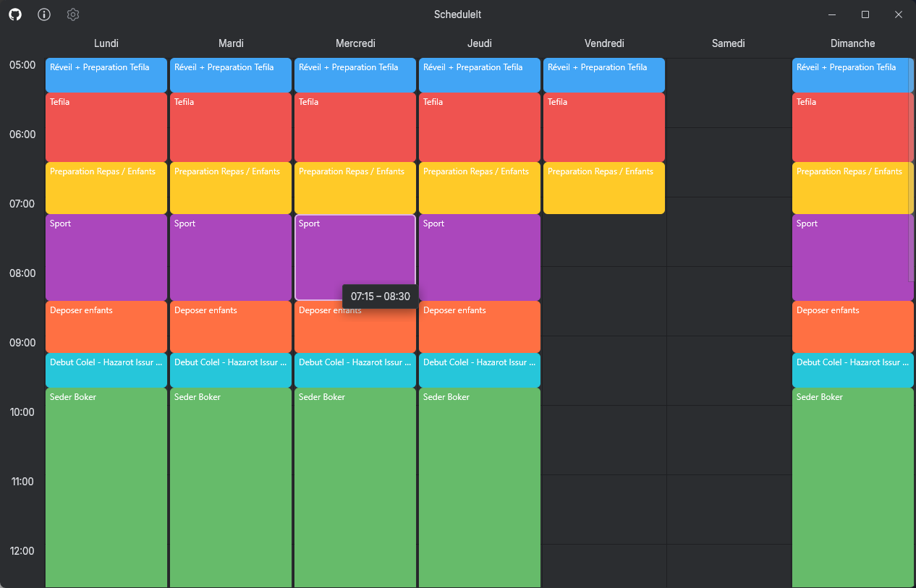This screenshot has height=588, width=916.
Task: Open Monday's Tefila event block
Action: click(x=106, y=127)
